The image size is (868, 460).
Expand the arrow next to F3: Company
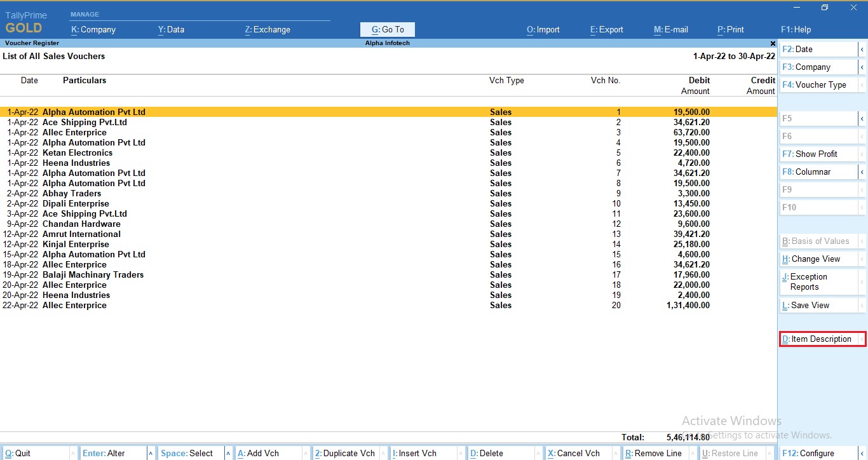click(862, 67)
